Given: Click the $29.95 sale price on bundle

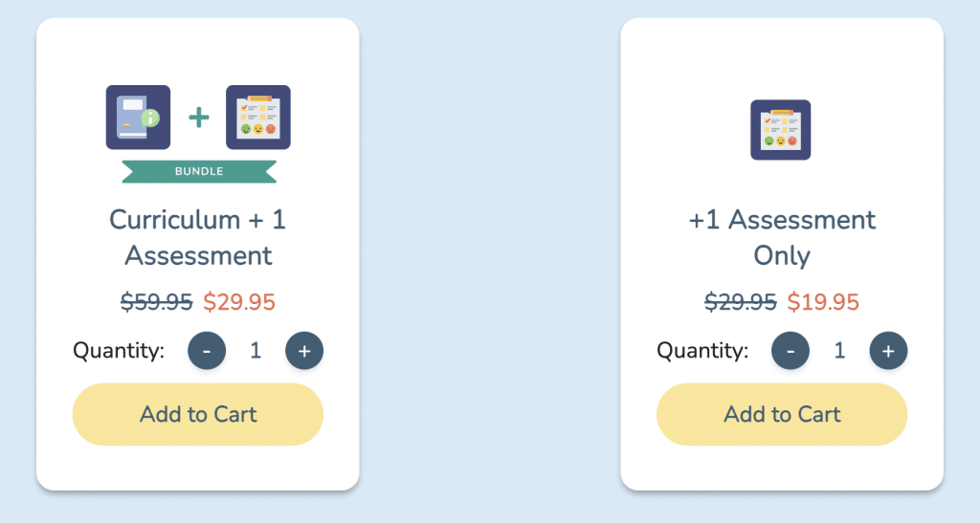Looking at the screenshot, I should coord(239,302).
